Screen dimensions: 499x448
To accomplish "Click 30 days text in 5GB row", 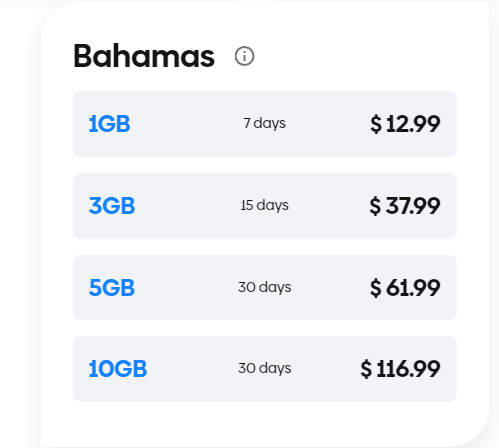I will [x=265, y=287].
